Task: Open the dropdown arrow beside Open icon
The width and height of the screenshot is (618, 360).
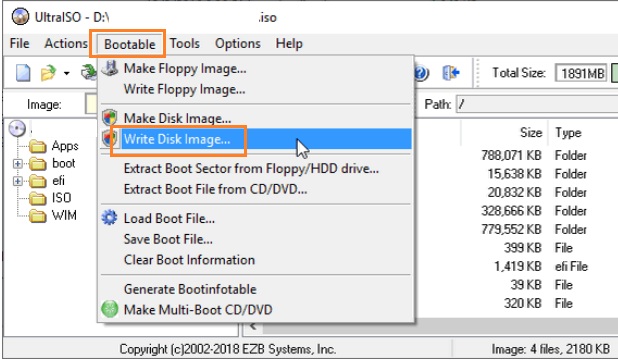Action: click(x=66, y=73)
